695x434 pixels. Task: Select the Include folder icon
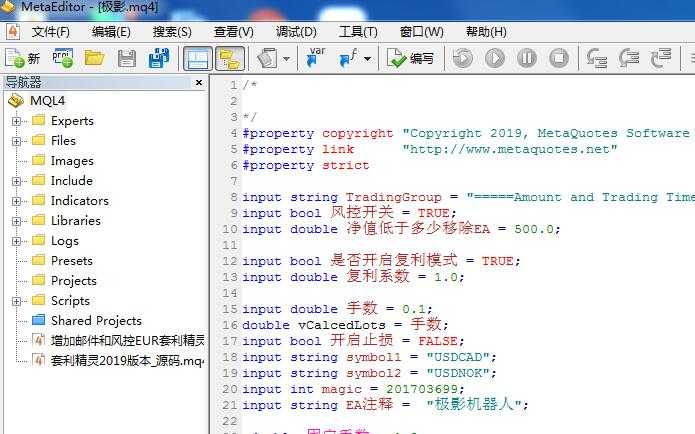tap(39, 180)
